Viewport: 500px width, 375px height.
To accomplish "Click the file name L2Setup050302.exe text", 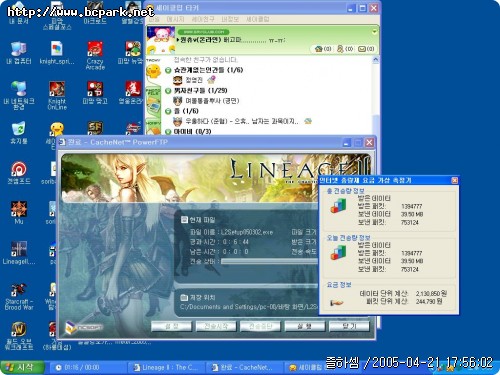I will [x=247, y=232].
